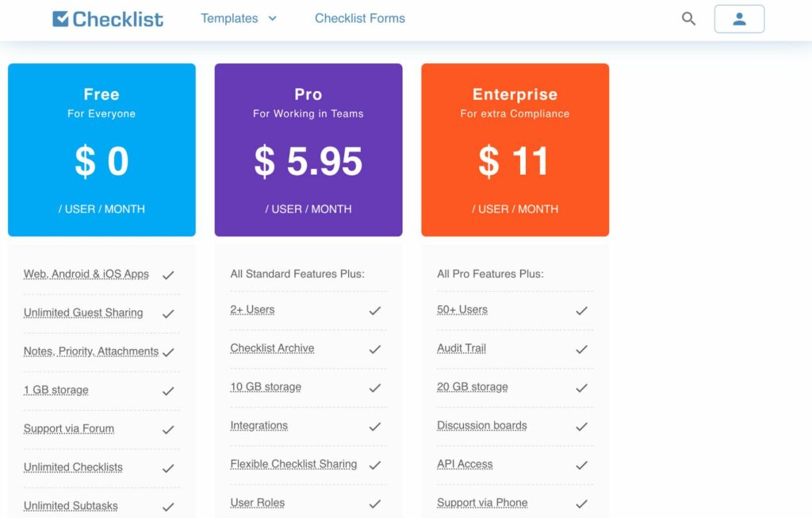Expand the Templates dropdown chevron

click(273, 18)
